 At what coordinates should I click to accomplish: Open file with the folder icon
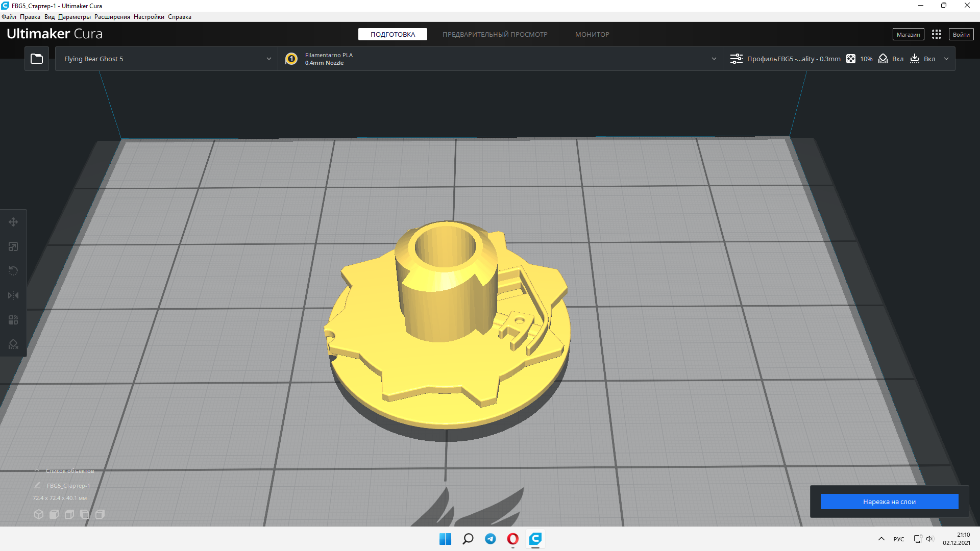[37, 59]
